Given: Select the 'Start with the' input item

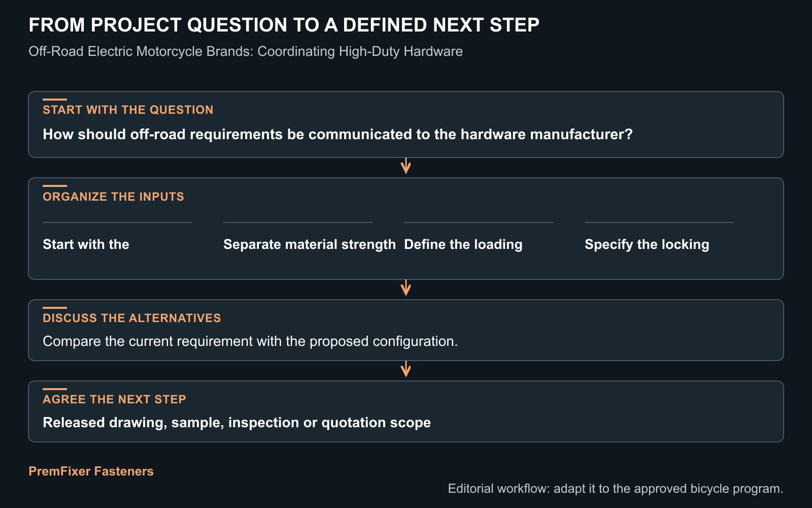Looking at the screenshot, I should click(86, 244).
